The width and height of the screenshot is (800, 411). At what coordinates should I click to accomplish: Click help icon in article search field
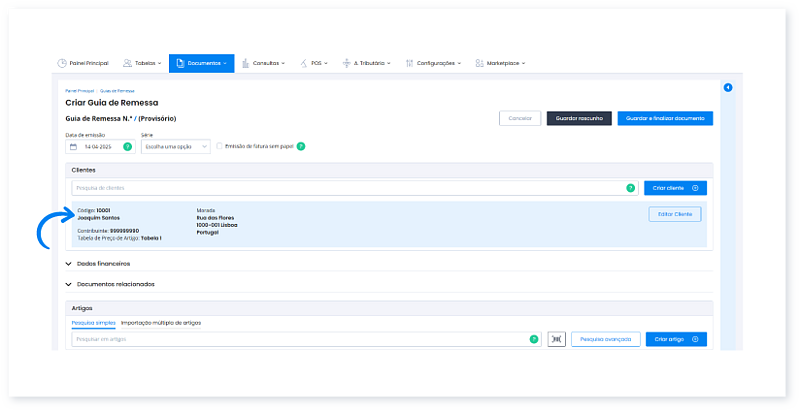533,339
